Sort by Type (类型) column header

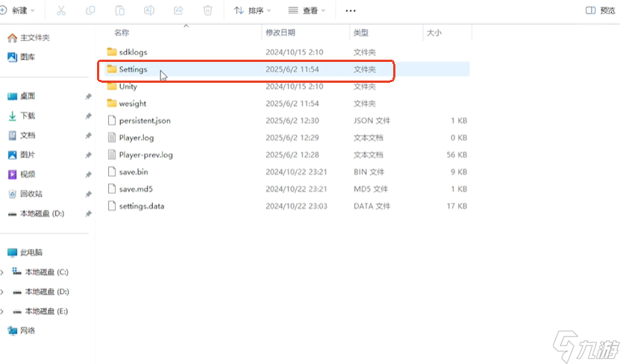point(360,33)
